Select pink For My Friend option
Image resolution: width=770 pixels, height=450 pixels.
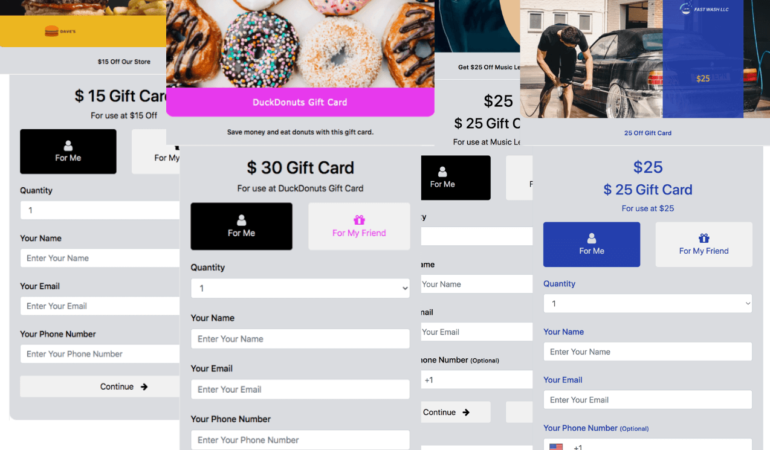(359, 226)
